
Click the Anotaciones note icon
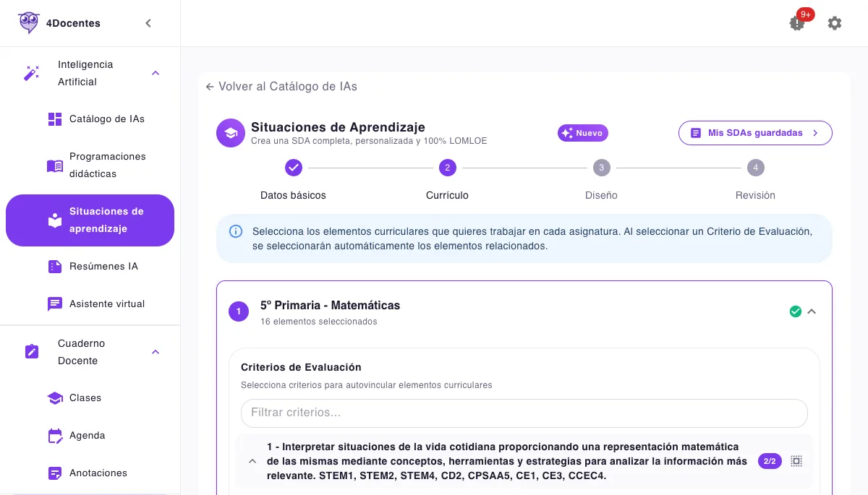tap(55, 473)
